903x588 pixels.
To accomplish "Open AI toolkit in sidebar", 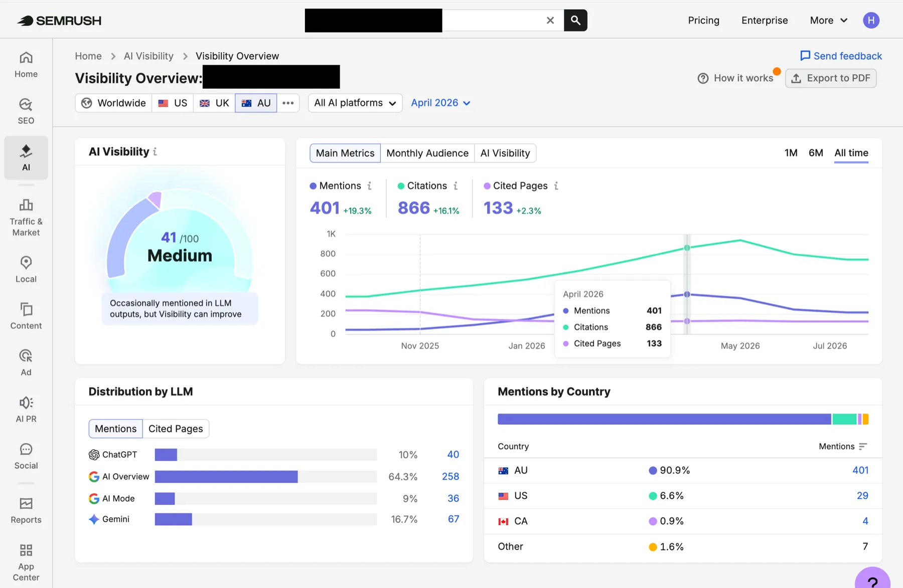I will pos(26,157).
